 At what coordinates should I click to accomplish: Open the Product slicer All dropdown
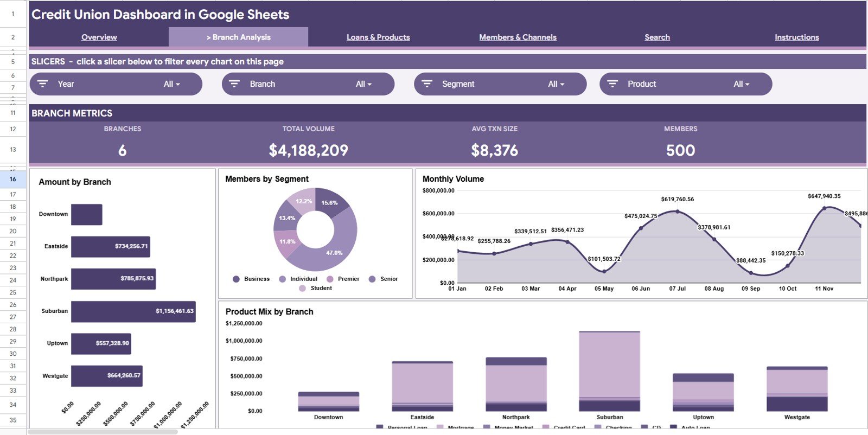point(742,84)
